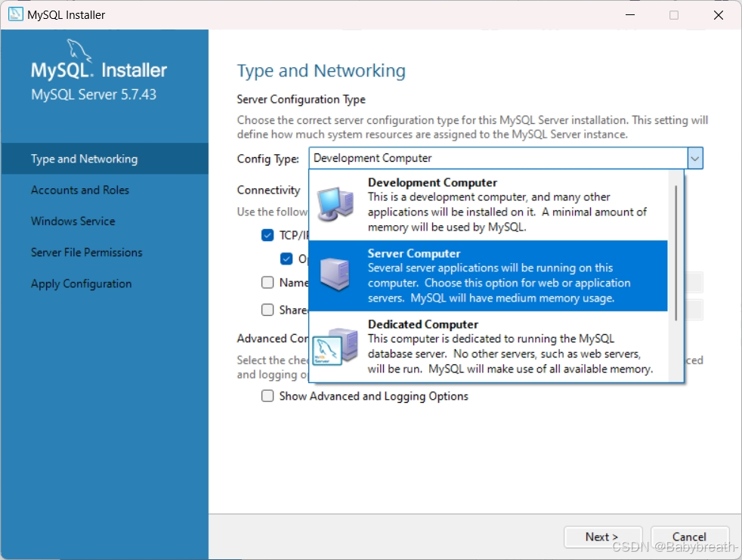Uncheck the TCP/IP connectivity checkbox

(x=267, y=235)
